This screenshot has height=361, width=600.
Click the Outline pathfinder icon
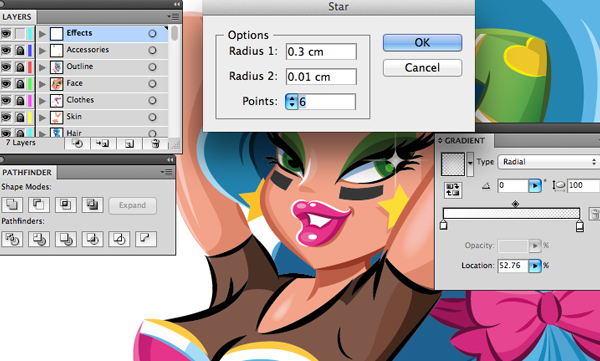[119, 239]
